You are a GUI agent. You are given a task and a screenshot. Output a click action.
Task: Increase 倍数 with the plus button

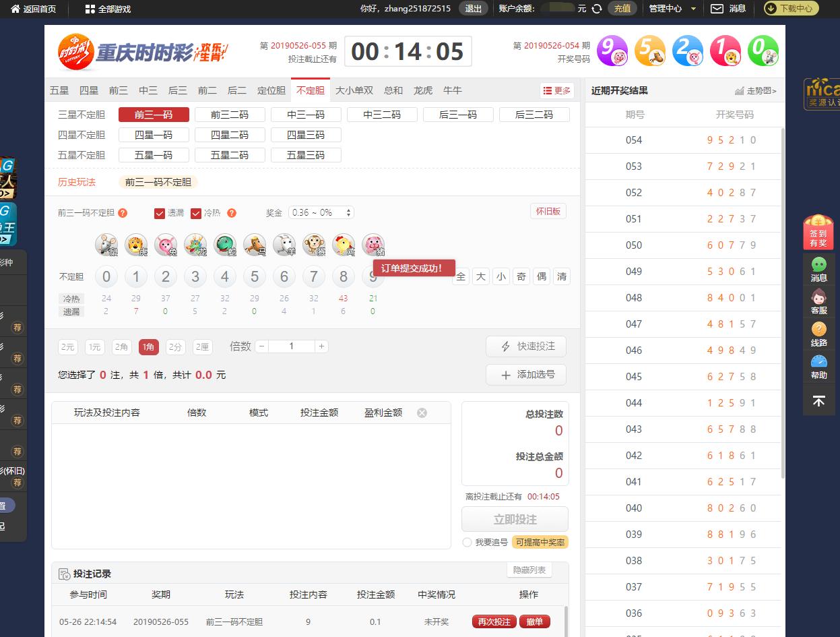click(x=321, y=346)
